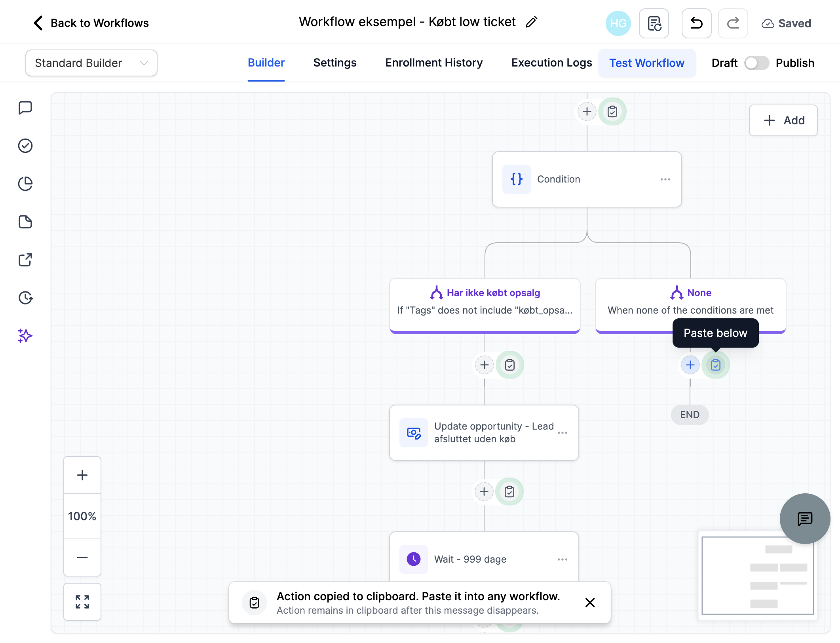The image size is (840, 643).
Task: Undo the last change
Action: (x=697, y=23)
